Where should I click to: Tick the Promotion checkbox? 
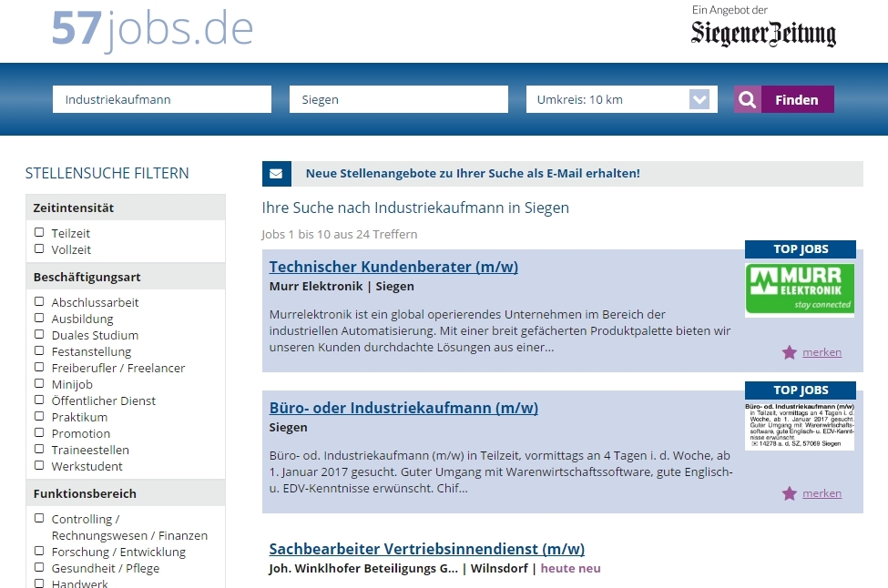tap(39, 432)
